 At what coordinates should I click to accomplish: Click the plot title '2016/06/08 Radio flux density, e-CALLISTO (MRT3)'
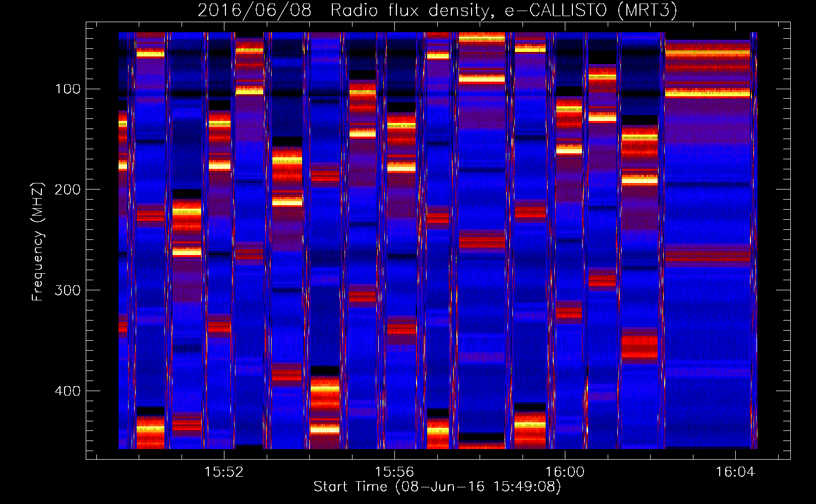click(437, 11)
